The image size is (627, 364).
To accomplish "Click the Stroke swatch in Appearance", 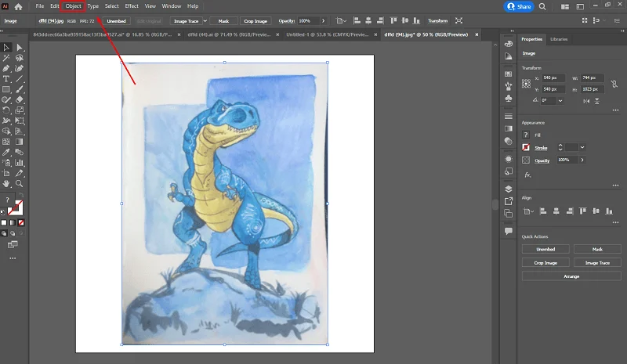I will pyautogui.click(x=526, y=147).
